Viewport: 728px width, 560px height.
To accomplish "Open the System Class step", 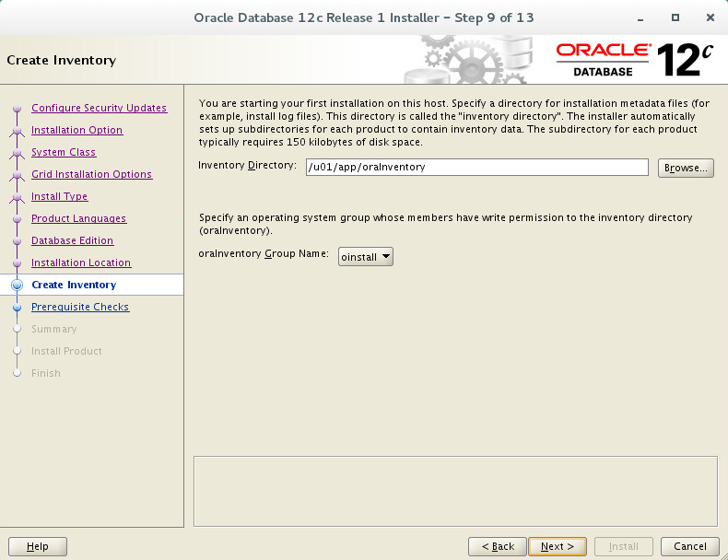I will [x=64, y=152].
